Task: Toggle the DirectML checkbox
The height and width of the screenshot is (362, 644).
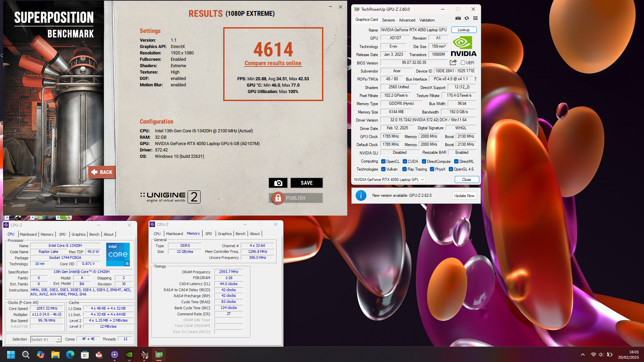Action: [x=456, y=162]
